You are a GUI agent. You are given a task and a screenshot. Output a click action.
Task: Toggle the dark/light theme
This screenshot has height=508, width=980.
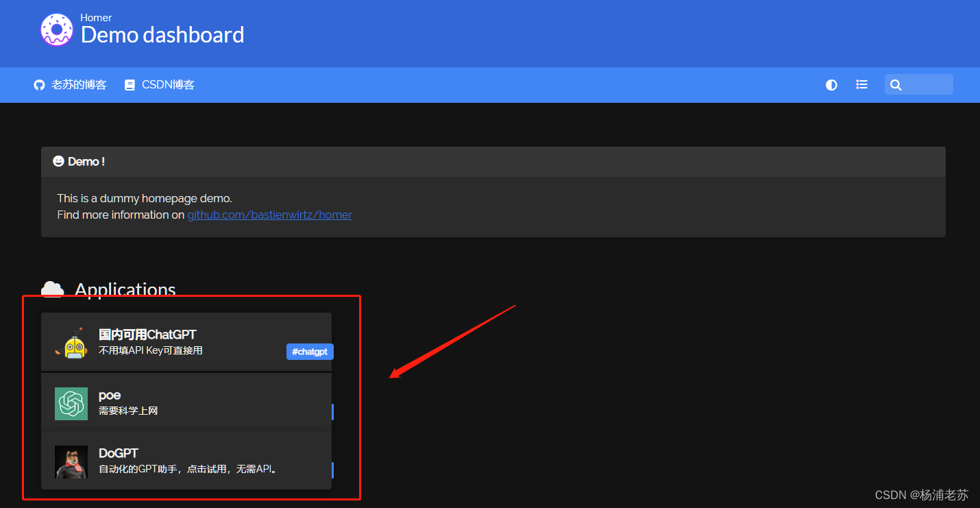[831, 85]
